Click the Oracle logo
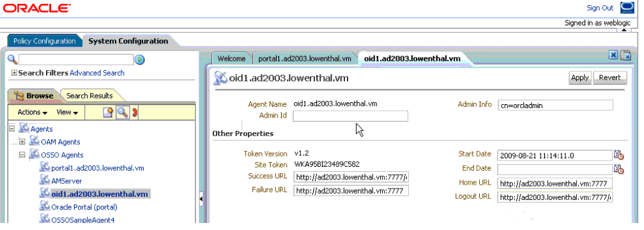Screen dimensions: 644x230 [x=37, y=8]
